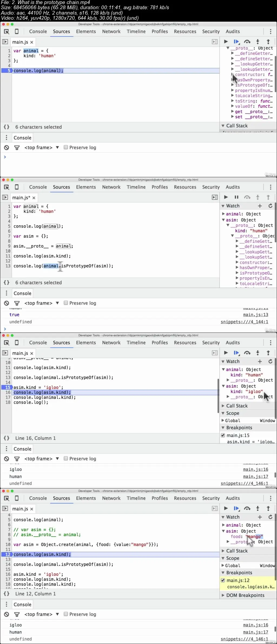
Task: Click step out arrow in top frame
Action: [x=268, y=42]
